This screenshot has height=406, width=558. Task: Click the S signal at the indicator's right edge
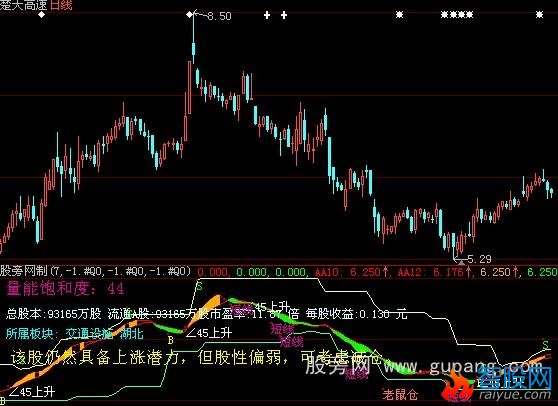tap(546, 344)
